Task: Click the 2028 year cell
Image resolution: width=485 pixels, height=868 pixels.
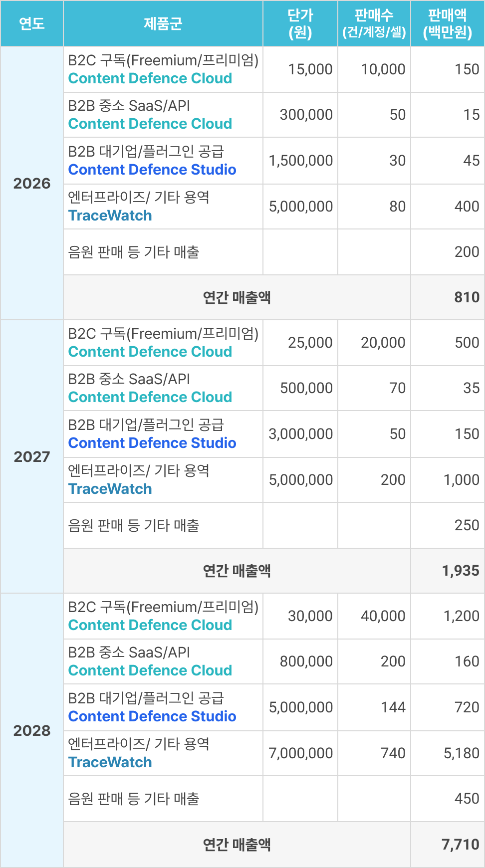Action: pyautogui.click(x=32, y=731)
